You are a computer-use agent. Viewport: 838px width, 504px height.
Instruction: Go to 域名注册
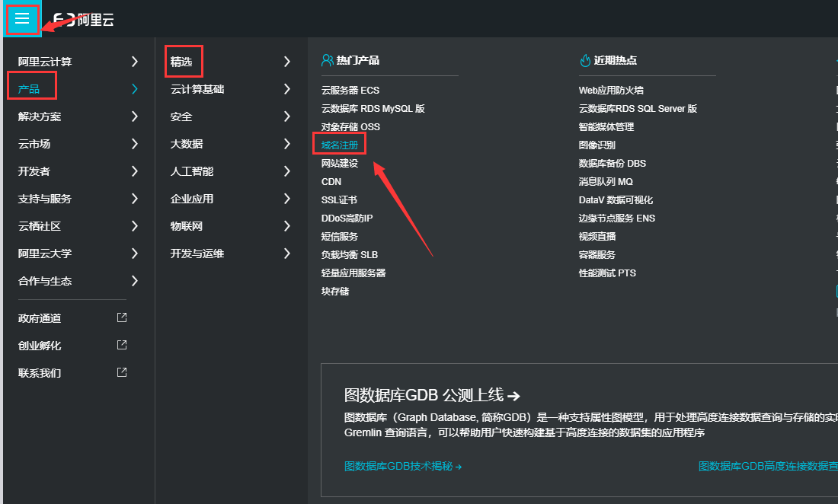click(x=340, y=145)
